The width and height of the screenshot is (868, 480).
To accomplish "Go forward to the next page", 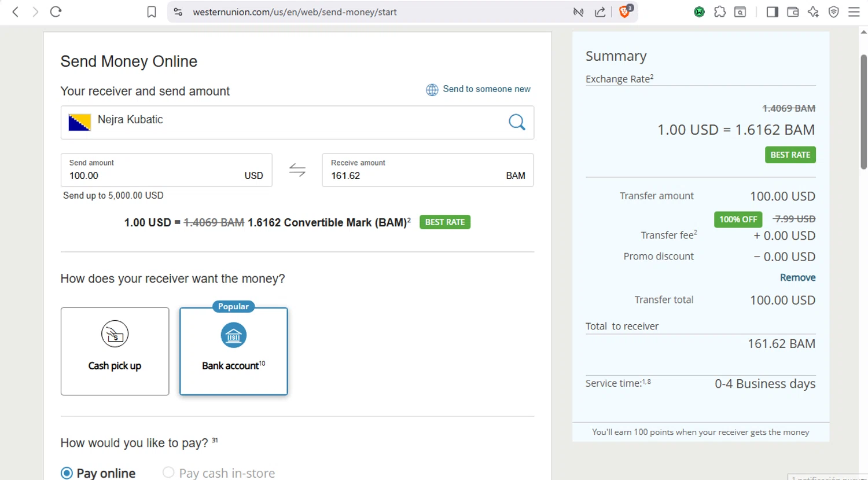I will [35, 12].
